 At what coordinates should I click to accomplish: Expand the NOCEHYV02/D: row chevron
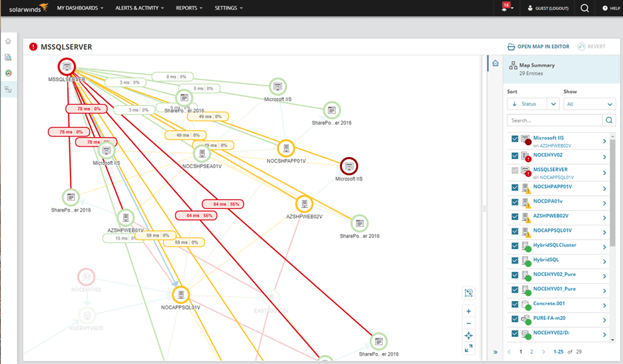point(604,335)
